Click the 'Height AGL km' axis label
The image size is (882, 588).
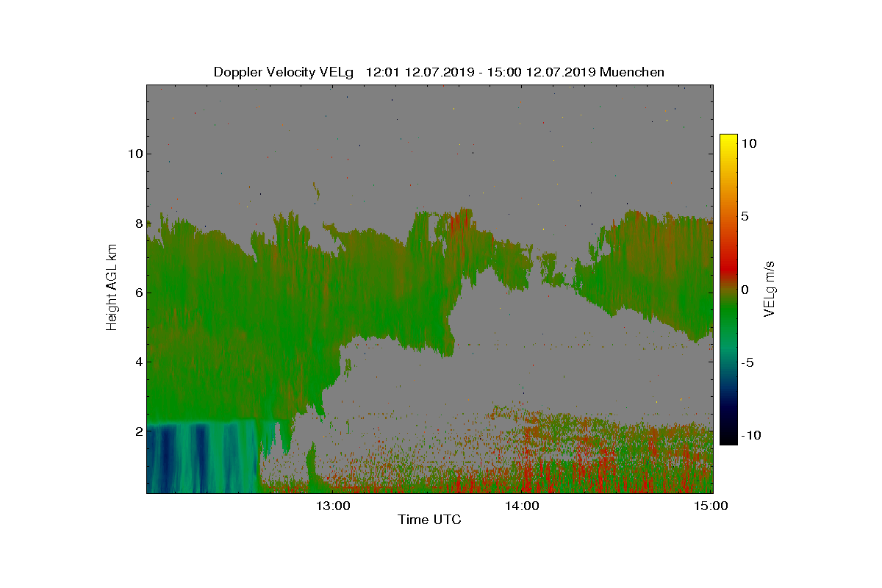(112, 286)
